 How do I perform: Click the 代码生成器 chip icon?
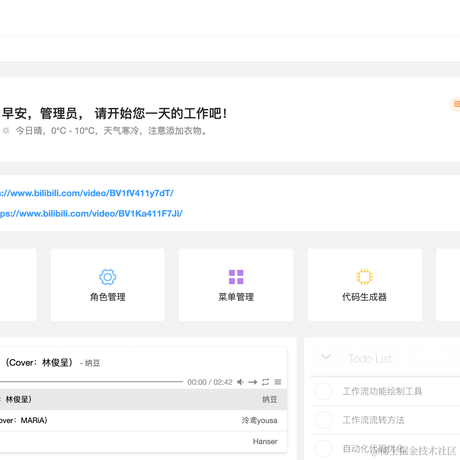(x=364, y=277)
